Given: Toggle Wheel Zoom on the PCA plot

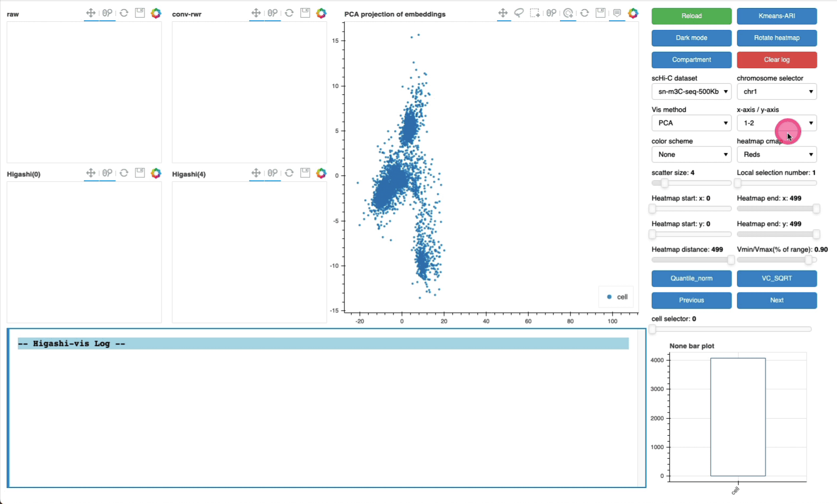Looking at the screenshot, I should (552, 13).
